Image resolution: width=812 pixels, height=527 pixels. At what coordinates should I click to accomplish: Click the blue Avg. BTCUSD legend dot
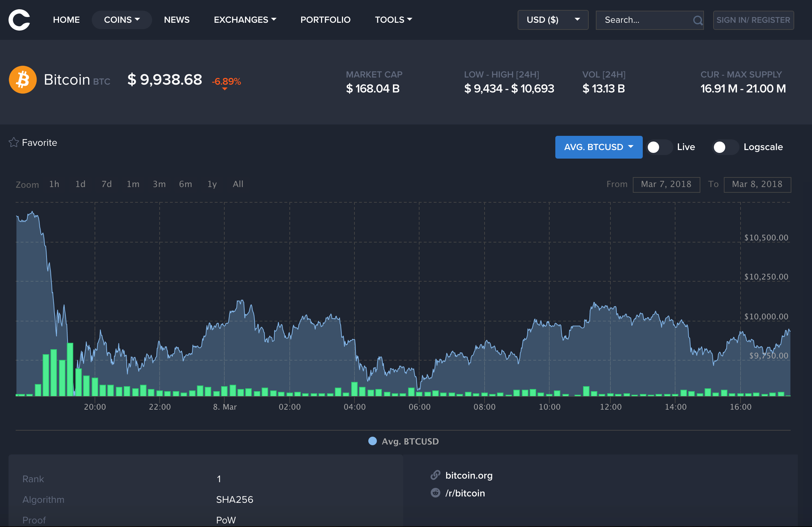372,441
